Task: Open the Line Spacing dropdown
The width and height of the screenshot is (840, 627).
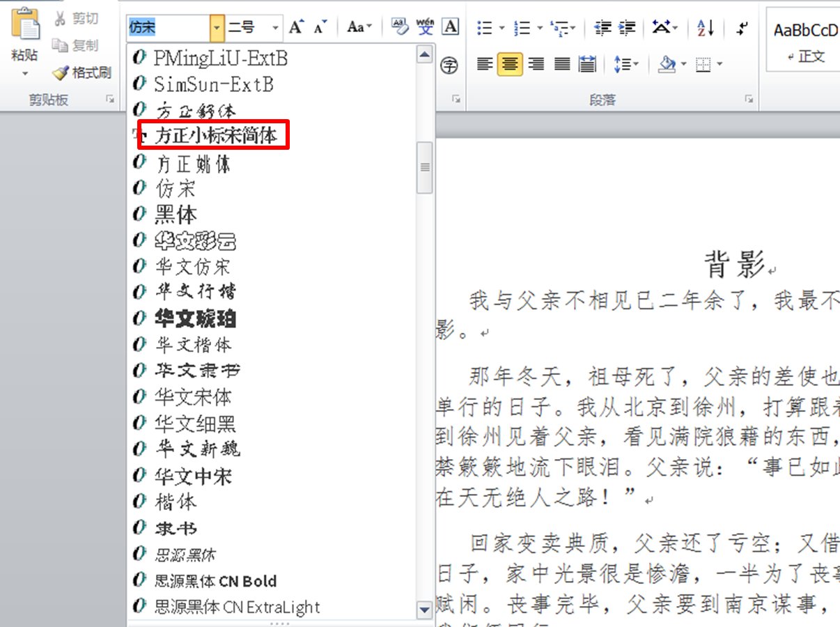Action: [625, 64]
